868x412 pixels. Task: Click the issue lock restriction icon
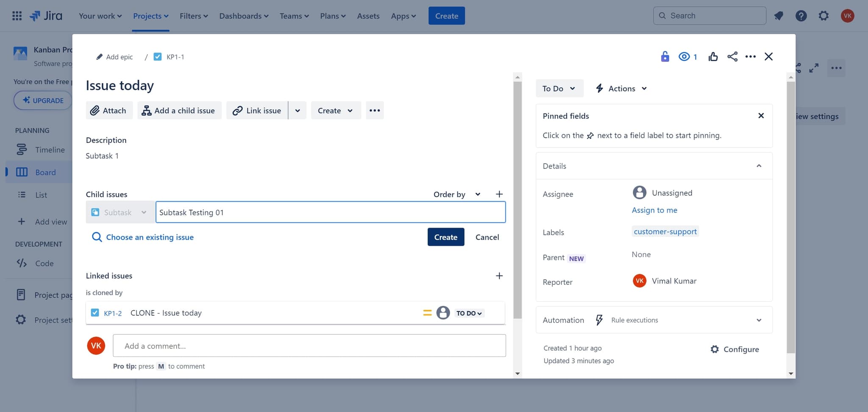click(665, 57)
